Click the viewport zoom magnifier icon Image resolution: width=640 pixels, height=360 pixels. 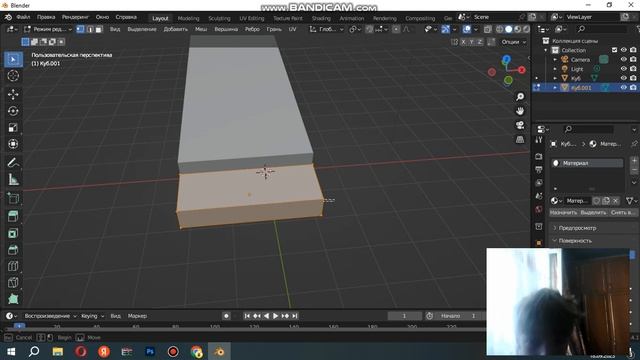click(520, 97)
